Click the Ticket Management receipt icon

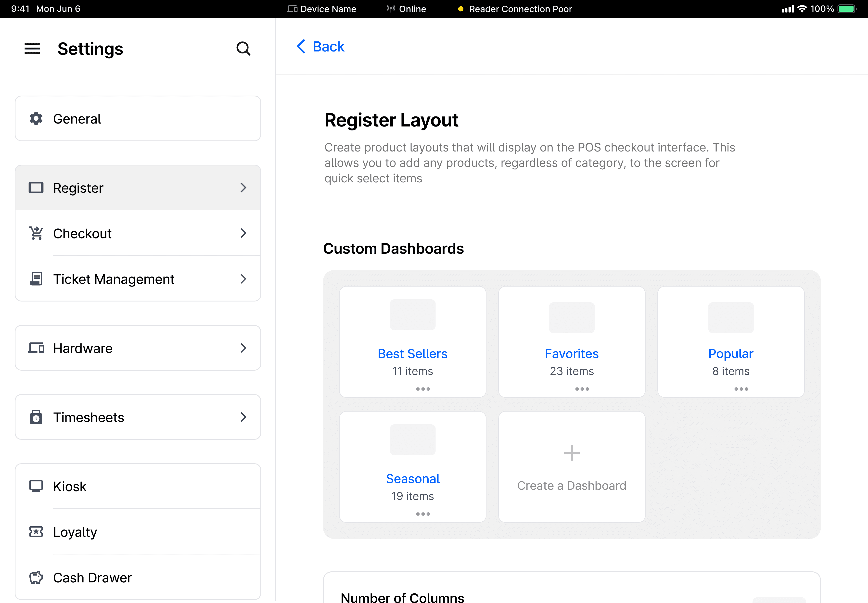click(x=36, y=279)
